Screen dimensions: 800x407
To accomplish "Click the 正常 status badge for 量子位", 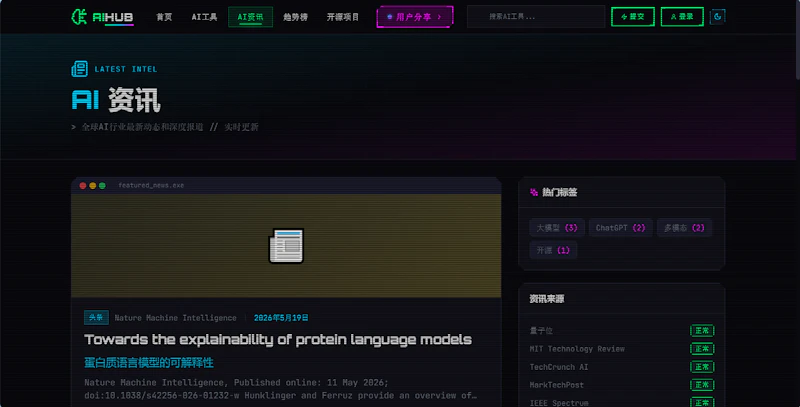I will pyautogui.click(x=702, y=330).
